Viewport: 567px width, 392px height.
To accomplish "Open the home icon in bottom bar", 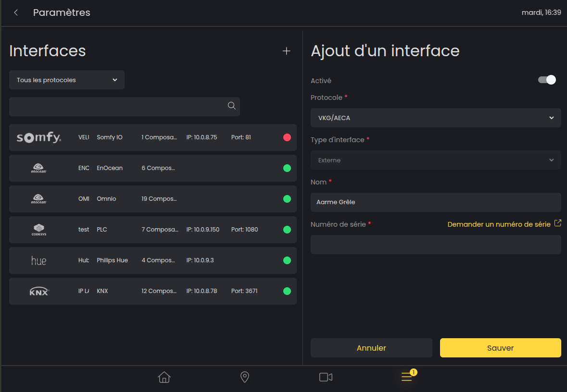I will 164,377.
